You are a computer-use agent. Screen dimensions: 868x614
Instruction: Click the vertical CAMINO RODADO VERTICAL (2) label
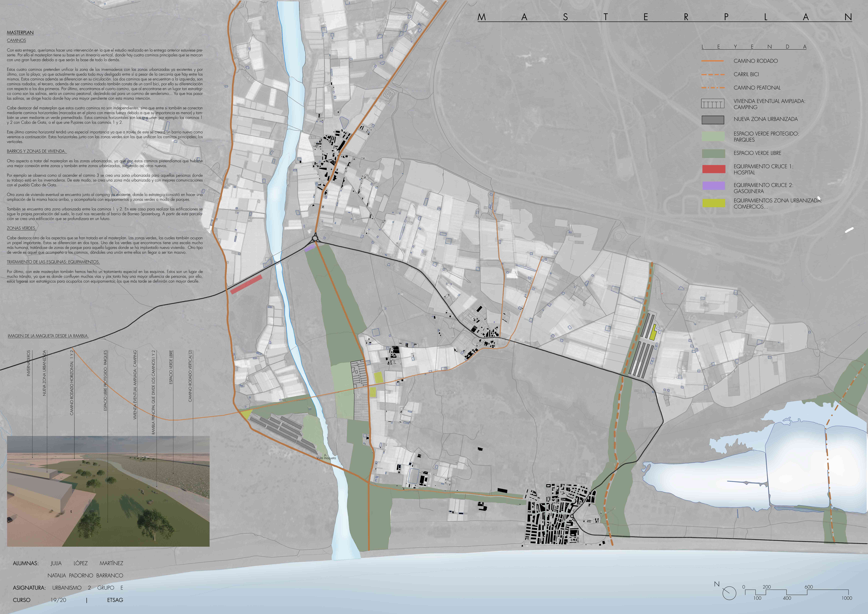[x=191, y=376]
